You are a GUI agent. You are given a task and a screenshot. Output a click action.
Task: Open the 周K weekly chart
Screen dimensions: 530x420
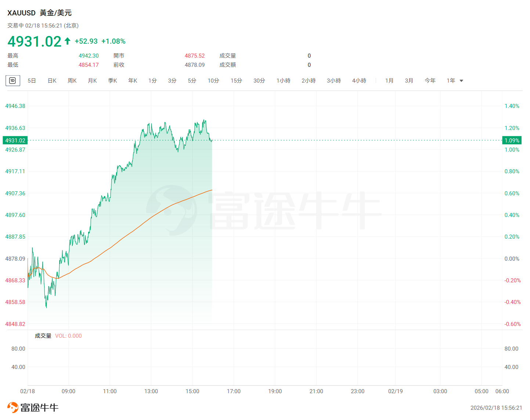coord(72,81)
